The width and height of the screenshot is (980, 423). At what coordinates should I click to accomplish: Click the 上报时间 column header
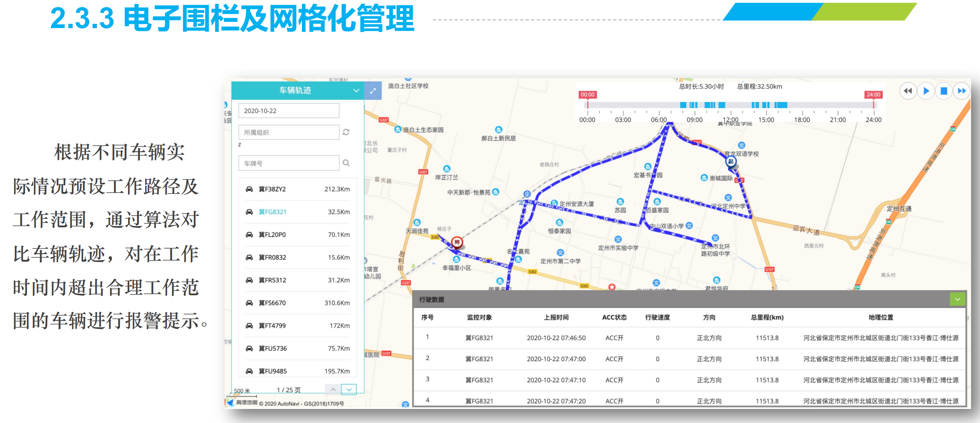click(556, 317)
